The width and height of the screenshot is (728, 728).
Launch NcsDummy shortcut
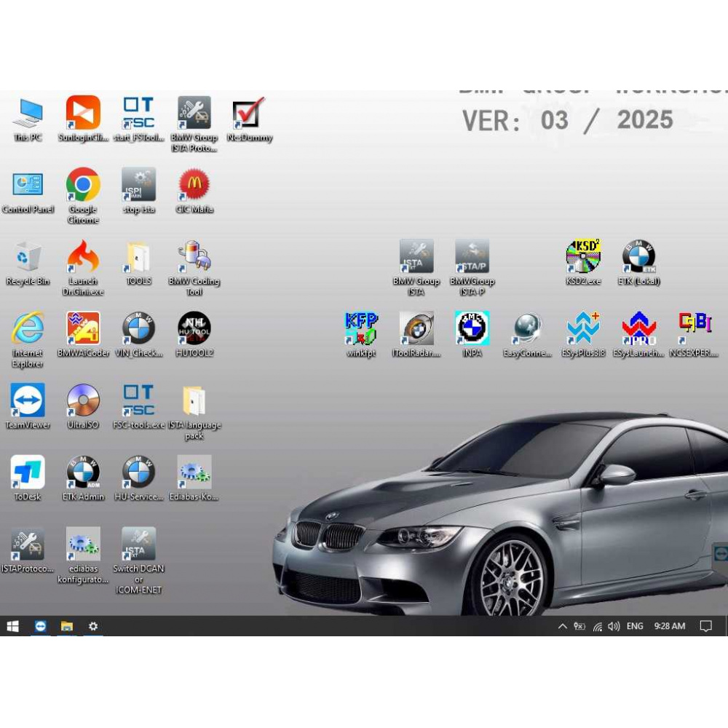(x=249, y=119)
